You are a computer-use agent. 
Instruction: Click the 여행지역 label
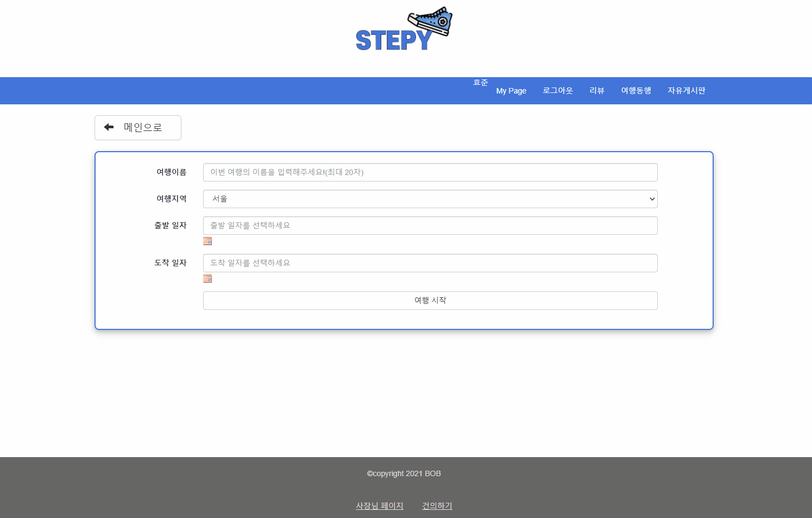click(172, 199)
